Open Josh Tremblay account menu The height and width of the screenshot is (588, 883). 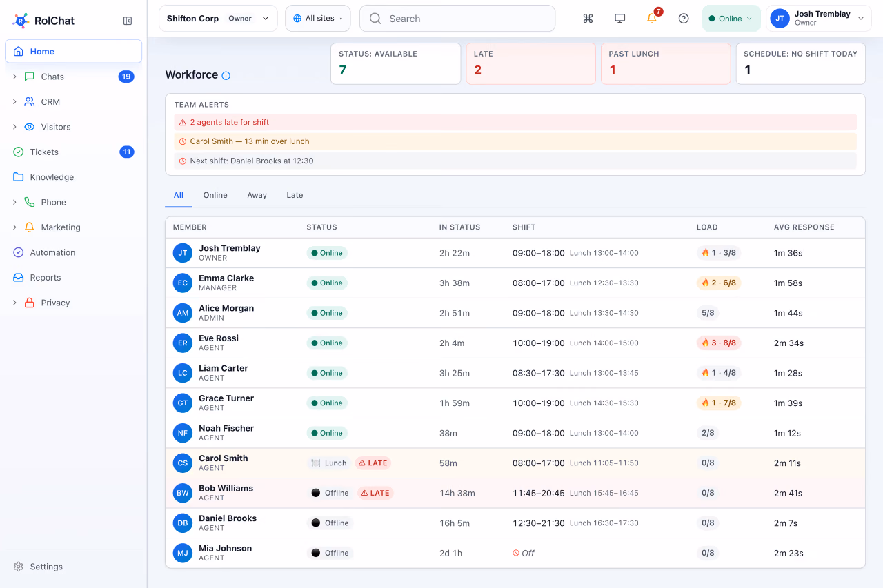pos(819,19)
